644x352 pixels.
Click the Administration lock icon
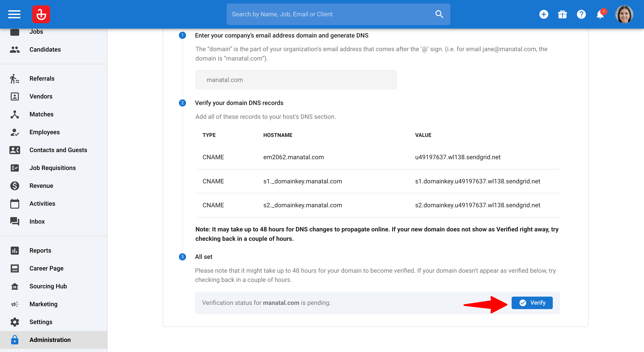(x=15, y=340)
